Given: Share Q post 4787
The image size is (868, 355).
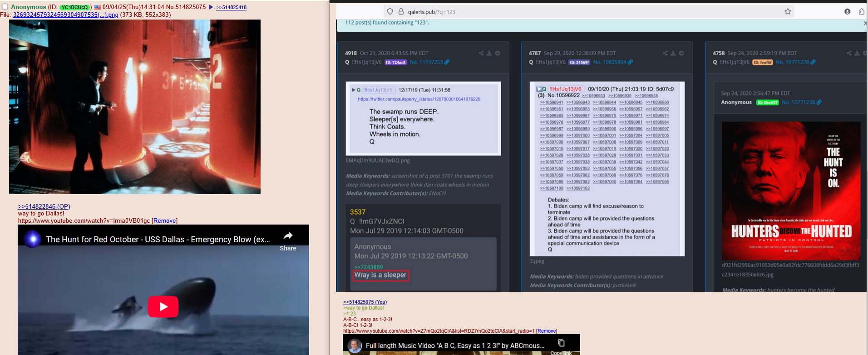Looking at the screenshot, I should [x=665, y=53].
